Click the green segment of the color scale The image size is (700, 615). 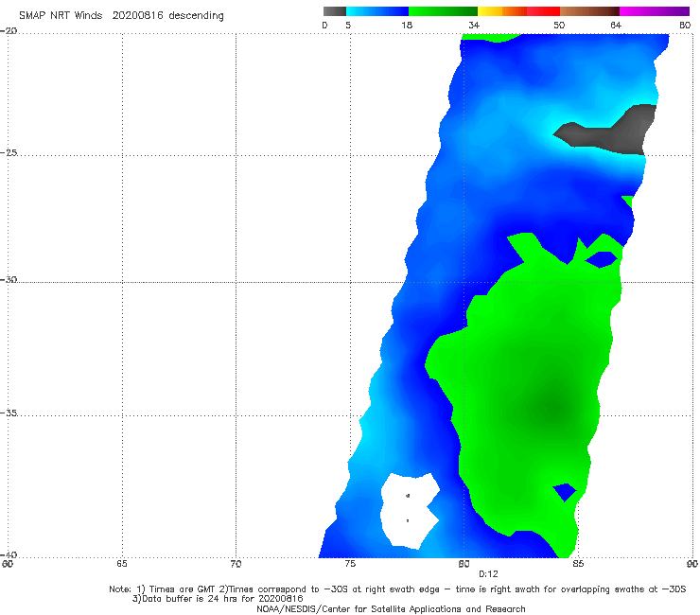point(443,11)
